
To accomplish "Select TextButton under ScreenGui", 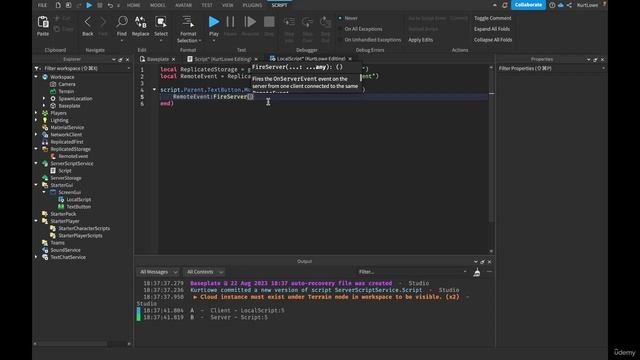I will tap(78, 207).
